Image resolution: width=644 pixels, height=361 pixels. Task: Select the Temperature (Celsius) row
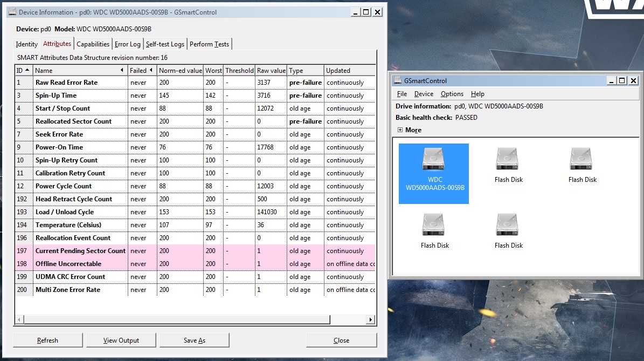tap(195, 225)
